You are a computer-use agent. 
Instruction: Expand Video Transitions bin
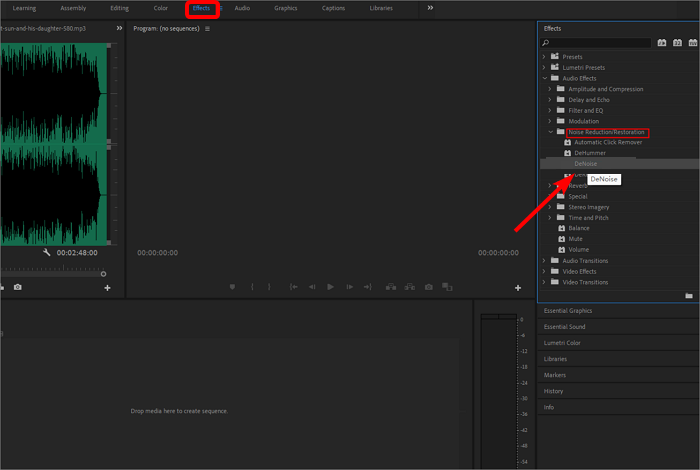(x=544, y=282)
